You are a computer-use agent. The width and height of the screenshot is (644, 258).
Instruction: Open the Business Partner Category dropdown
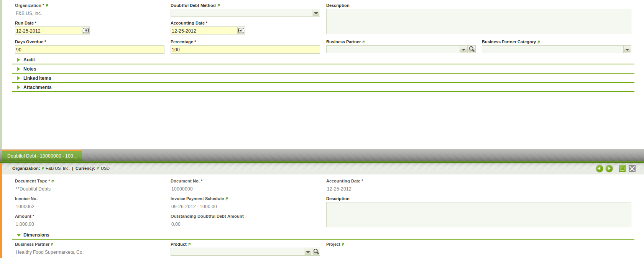click(x=627, y=49)
